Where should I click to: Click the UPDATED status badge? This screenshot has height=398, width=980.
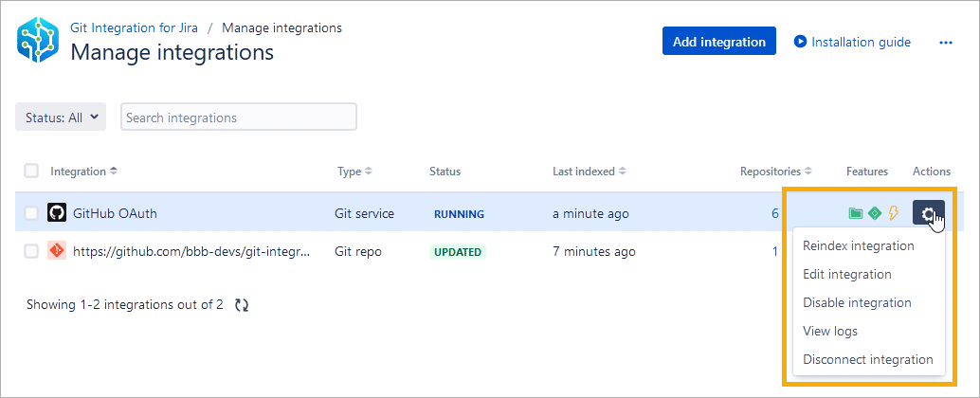[x=458, y=252]
